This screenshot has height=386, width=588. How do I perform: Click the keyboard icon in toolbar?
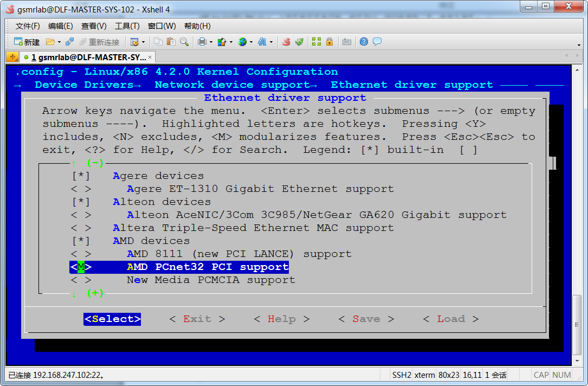pyautogui.click(x=347, y=42)
